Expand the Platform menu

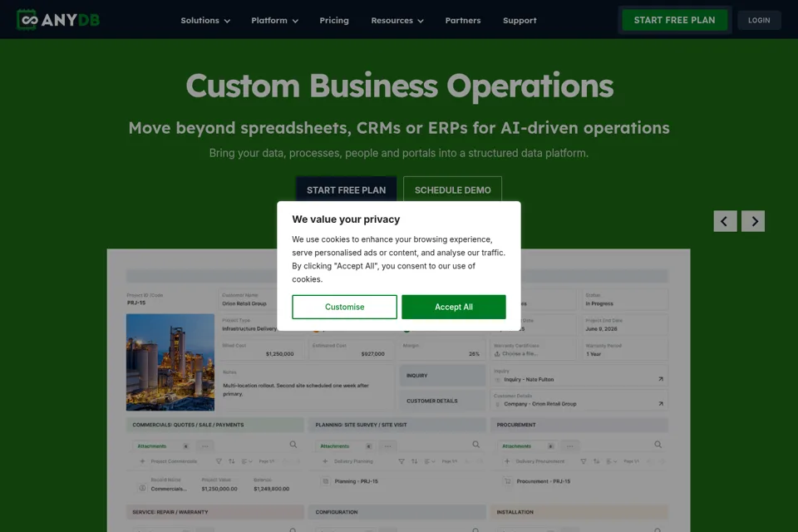[x=274, y=20]
